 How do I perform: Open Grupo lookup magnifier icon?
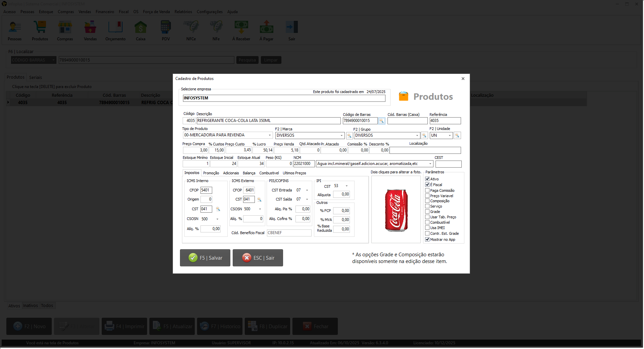point(424,136)
